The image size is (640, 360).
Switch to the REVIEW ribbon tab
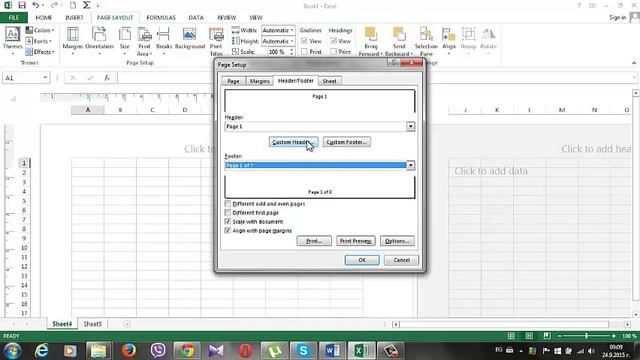[227, 18]
